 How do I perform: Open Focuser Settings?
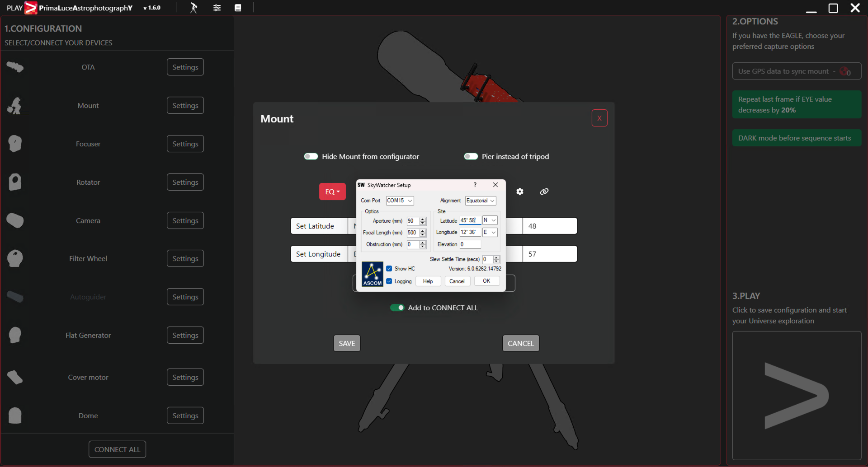(185, 144)
